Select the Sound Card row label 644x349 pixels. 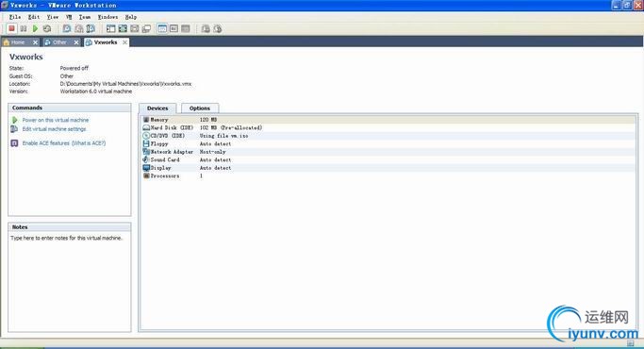pos(165,159)
